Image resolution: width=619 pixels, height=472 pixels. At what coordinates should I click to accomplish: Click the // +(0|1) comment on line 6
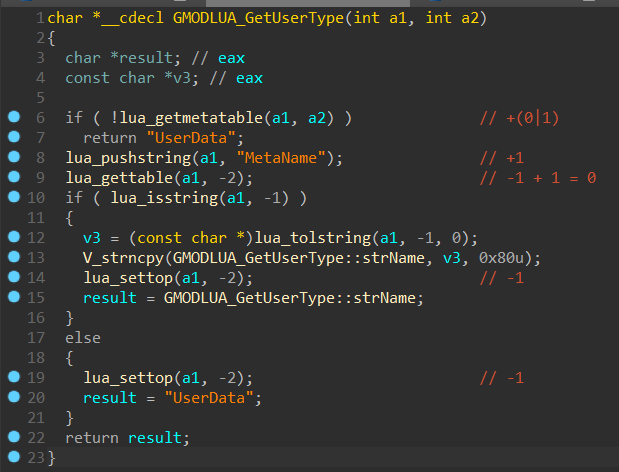click(520, 118)
